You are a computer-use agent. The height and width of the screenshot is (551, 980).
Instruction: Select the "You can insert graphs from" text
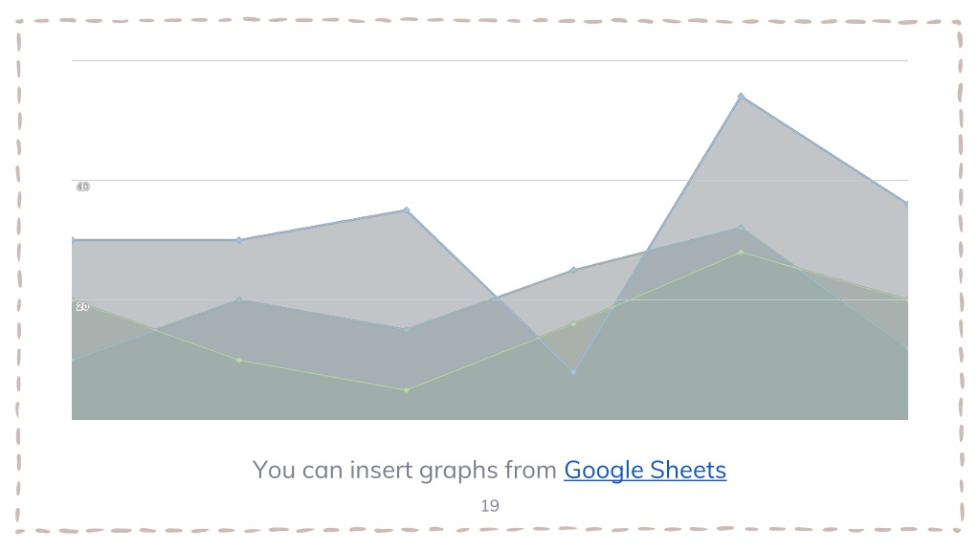tap(405, 470)
